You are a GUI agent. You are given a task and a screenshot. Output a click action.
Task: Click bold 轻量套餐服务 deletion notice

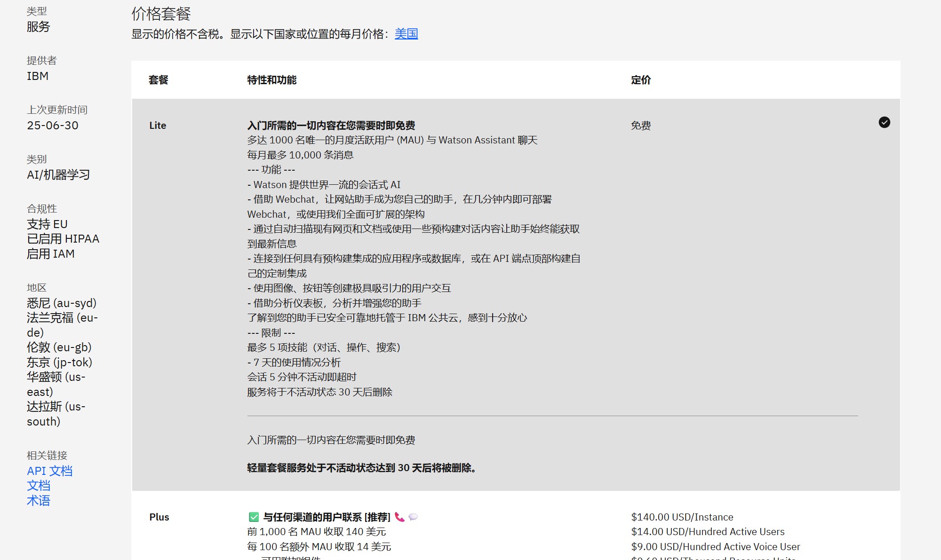(362, 468)
